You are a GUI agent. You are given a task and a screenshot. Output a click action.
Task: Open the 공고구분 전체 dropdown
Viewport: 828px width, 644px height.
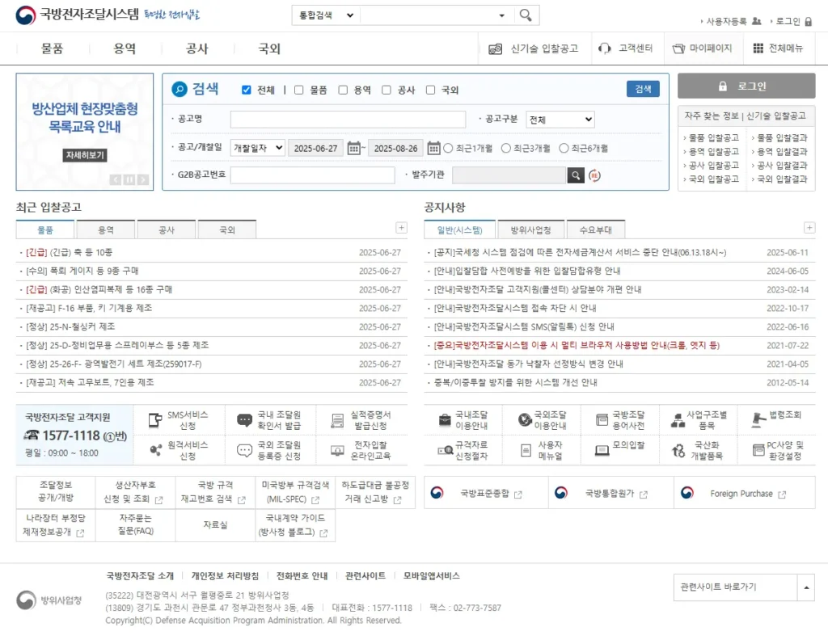[560, 120]
